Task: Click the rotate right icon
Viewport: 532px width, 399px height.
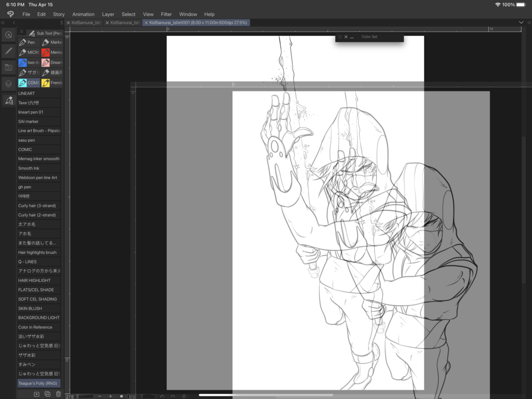Action: (173, 396)
